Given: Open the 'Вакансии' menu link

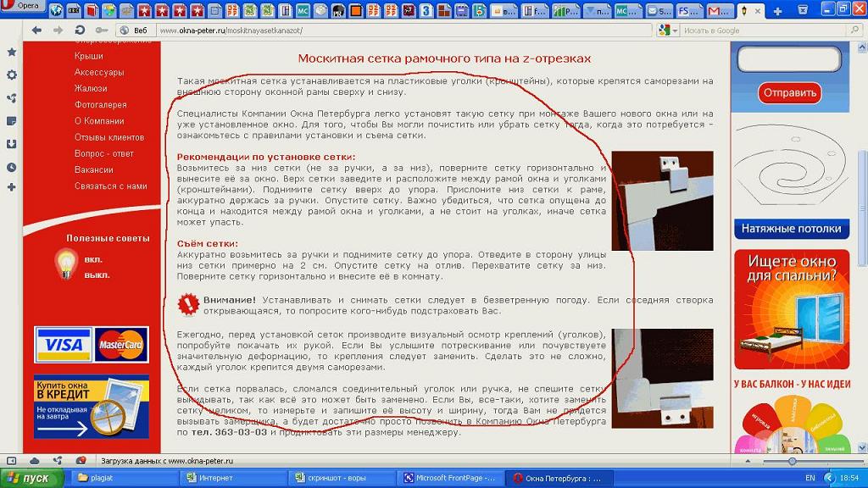Looking at the screenshot, I should click(x=93, y=169).
